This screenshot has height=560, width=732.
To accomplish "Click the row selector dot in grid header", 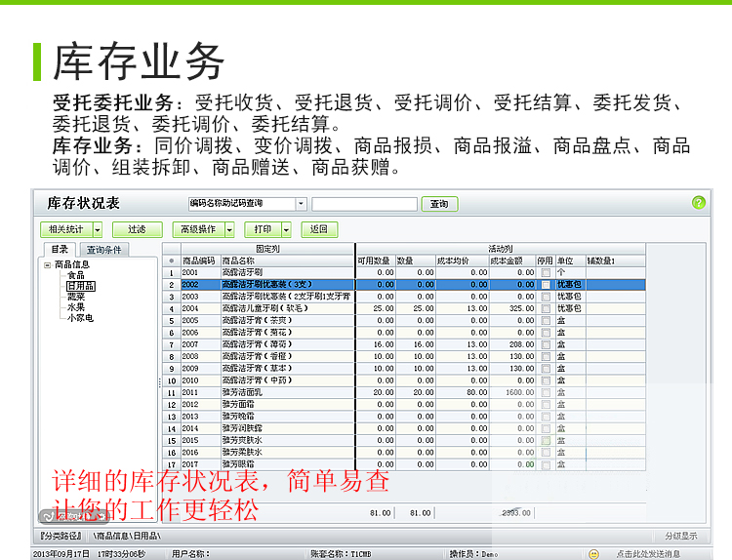I will pyautogui.click(x=170, y=260).
